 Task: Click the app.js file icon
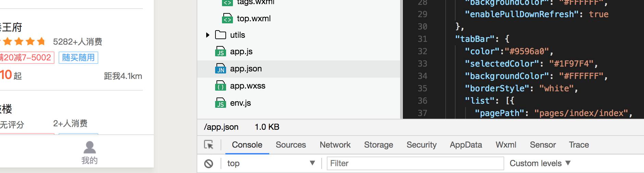pyautogui.click(x=220, y=51)
